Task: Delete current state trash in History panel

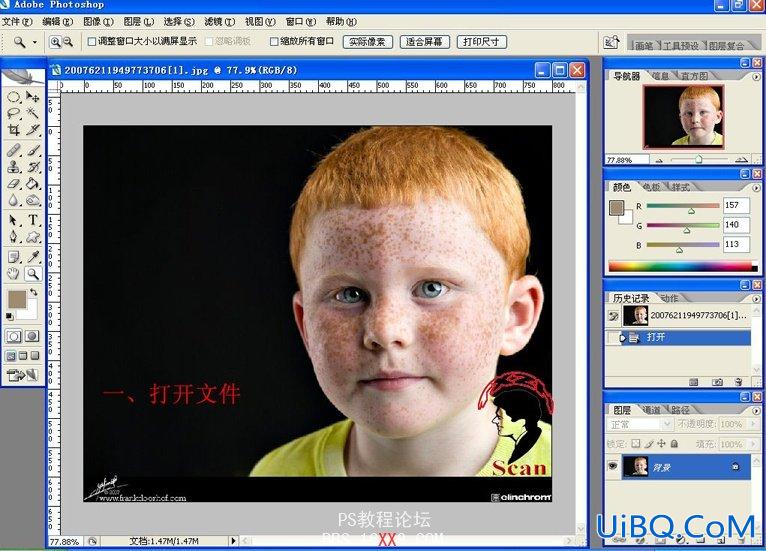Action: [739, 382]
